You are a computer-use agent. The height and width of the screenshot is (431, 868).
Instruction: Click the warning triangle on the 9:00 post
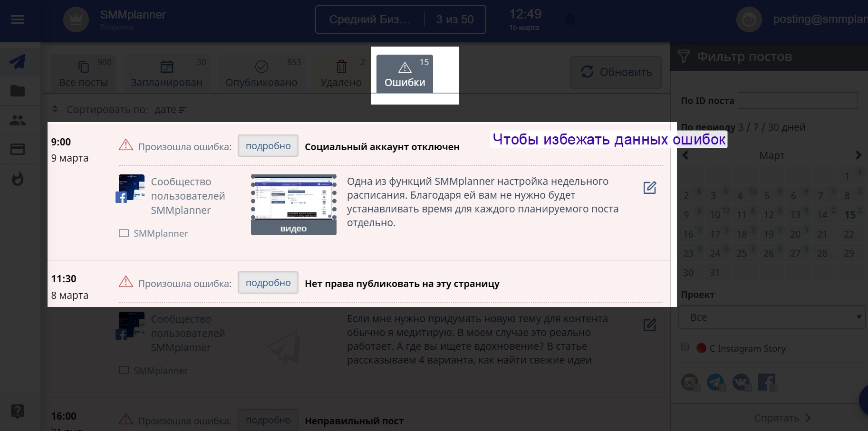(126, 145)
